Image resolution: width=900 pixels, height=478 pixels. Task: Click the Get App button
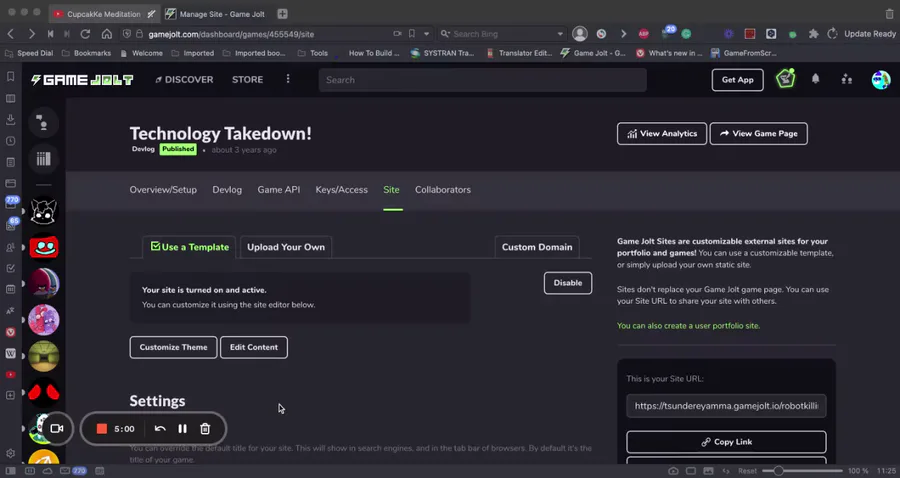click(738, 80)
